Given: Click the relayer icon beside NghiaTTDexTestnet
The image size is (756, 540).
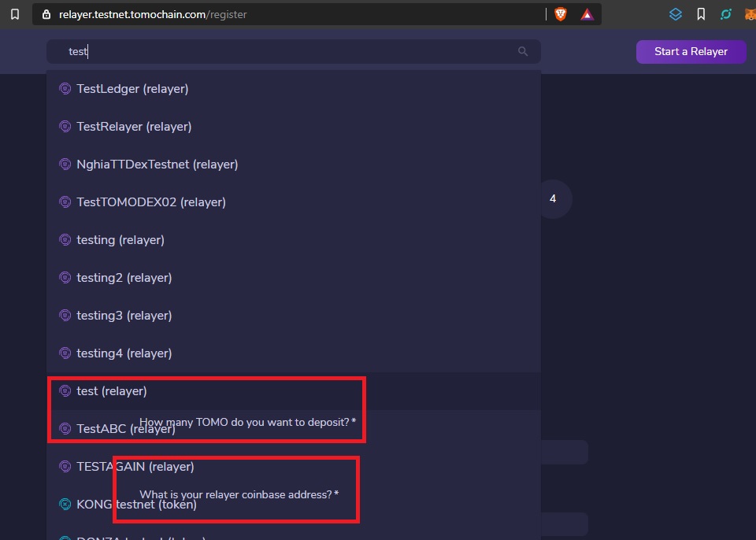Looking at the screenshot, I should click(65, 165).
